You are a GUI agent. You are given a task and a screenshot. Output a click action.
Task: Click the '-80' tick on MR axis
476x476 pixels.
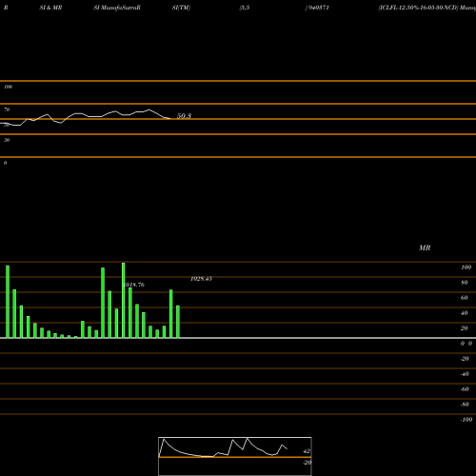pyautogui.click(x=465, y=405)
